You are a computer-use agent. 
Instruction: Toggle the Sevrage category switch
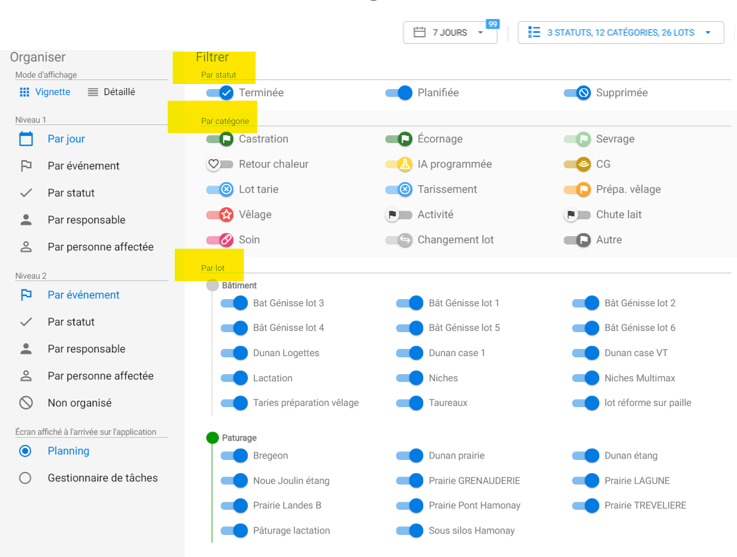click(577, 139)
